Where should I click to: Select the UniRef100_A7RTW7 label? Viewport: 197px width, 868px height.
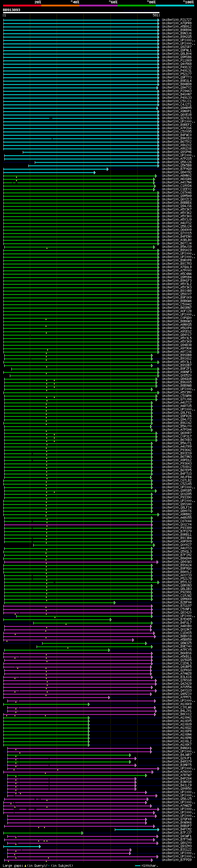coord(177,776)
